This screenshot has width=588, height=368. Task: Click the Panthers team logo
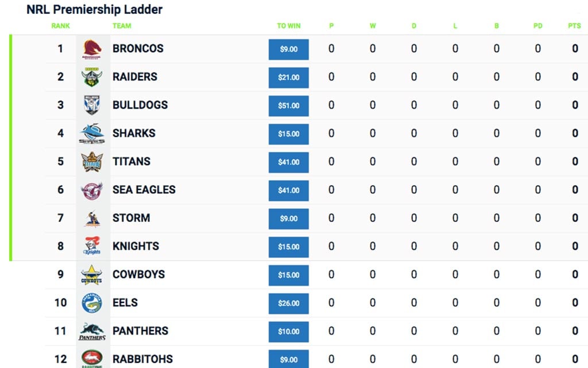pyautogui.click(x=92, y=331)
